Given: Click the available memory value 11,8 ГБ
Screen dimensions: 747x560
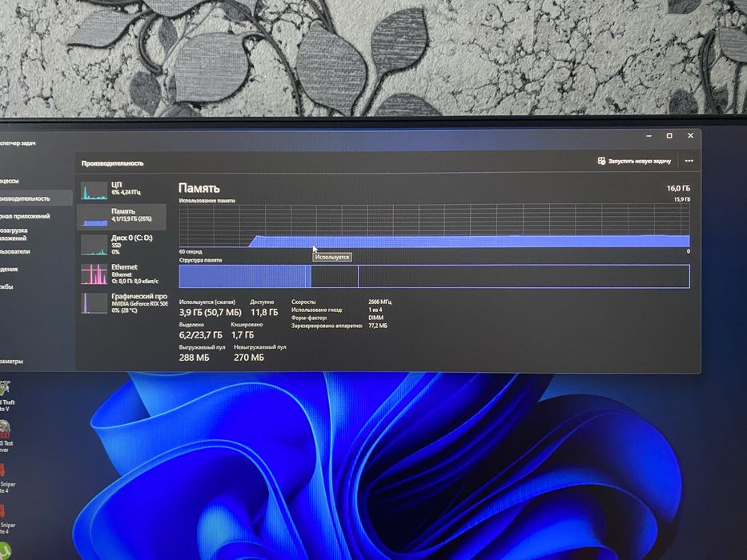Looking at the screenshot, I should pyautogui.click(x=264, y=312).
